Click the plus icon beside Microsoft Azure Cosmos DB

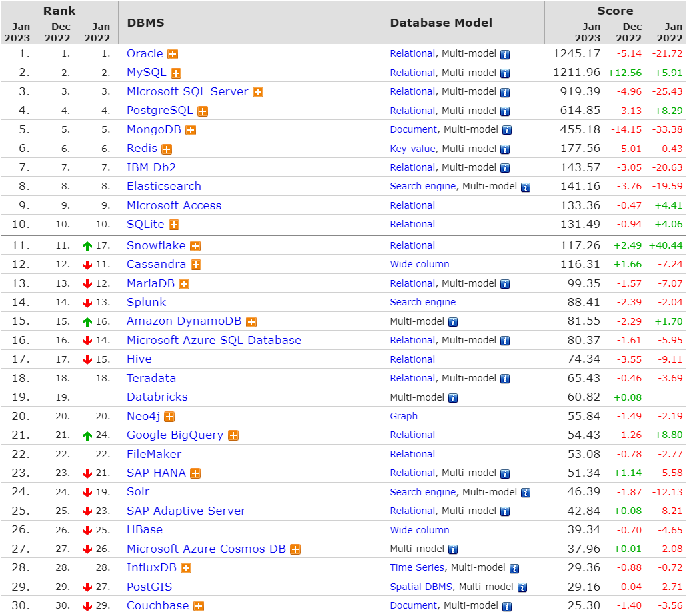click(295, 549)
